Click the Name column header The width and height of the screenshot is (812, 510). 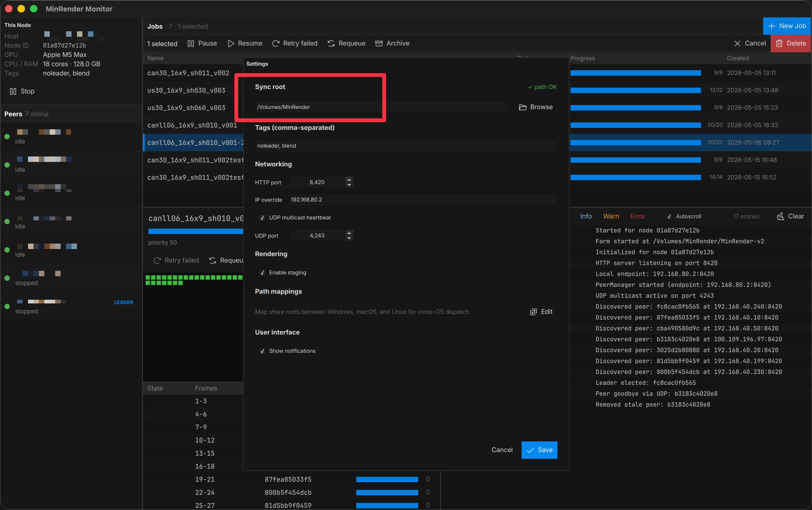coord(155,58)
